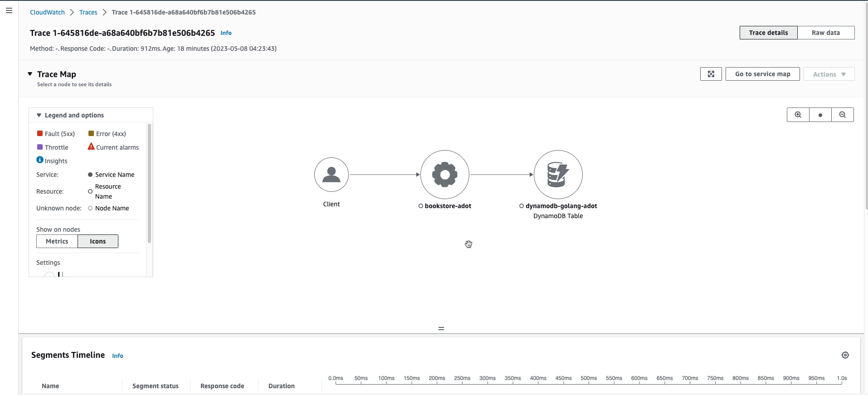Click the CloudWatch breadcrumb link

point(47,12)
